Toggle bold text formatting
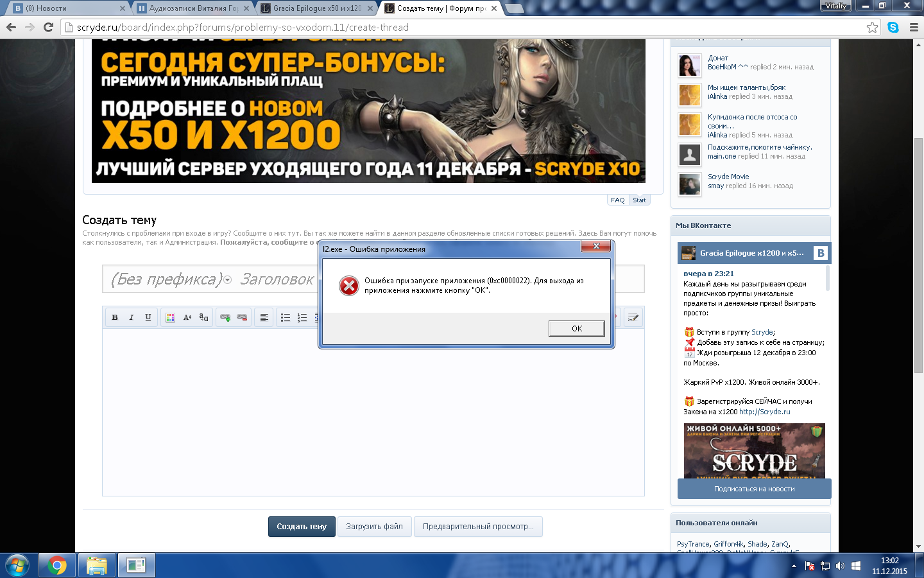Screen dimensions: 924x578 (x=114, y=317)
